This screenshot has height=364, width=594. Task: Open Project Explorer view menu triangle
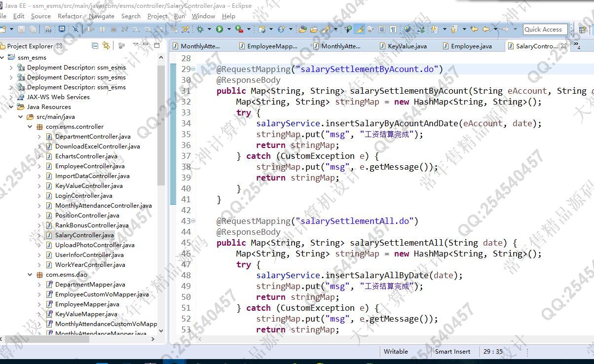pyautogui.click(x=136, y=44)
